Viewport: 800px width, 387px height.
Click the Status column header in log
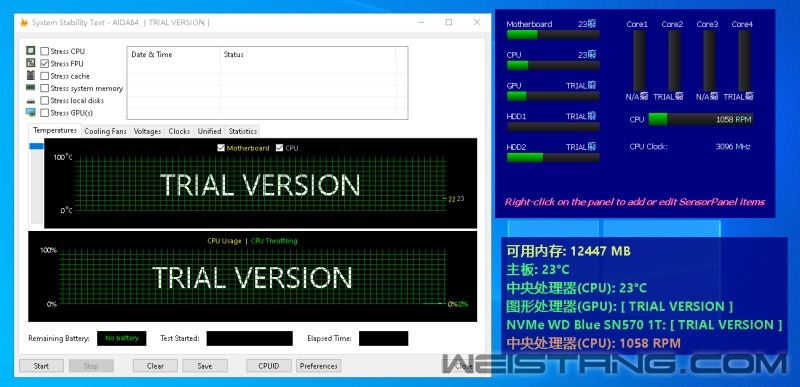[x=308, y=55]
